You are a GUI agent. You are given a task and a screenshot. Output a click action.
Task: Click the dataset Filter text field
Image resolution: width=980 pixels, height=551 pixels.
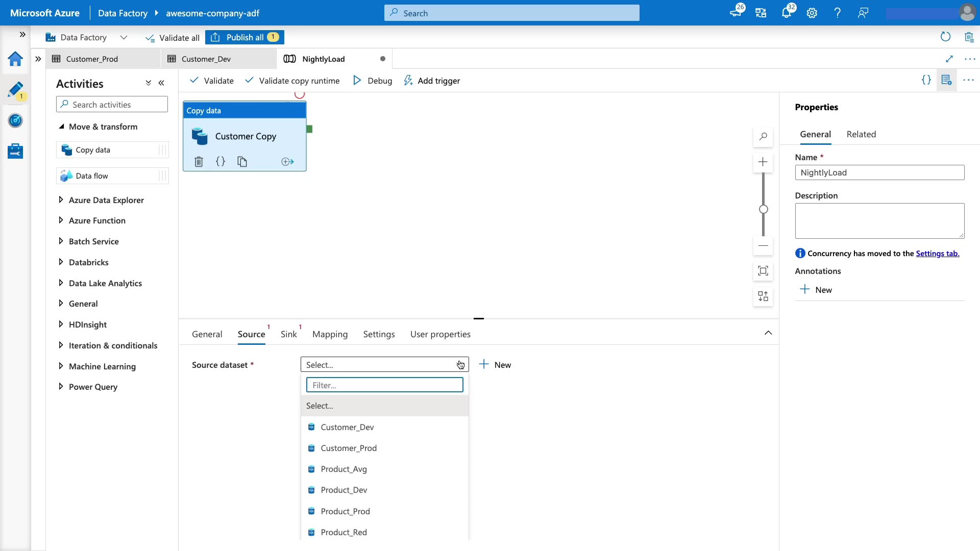[384, 385]
